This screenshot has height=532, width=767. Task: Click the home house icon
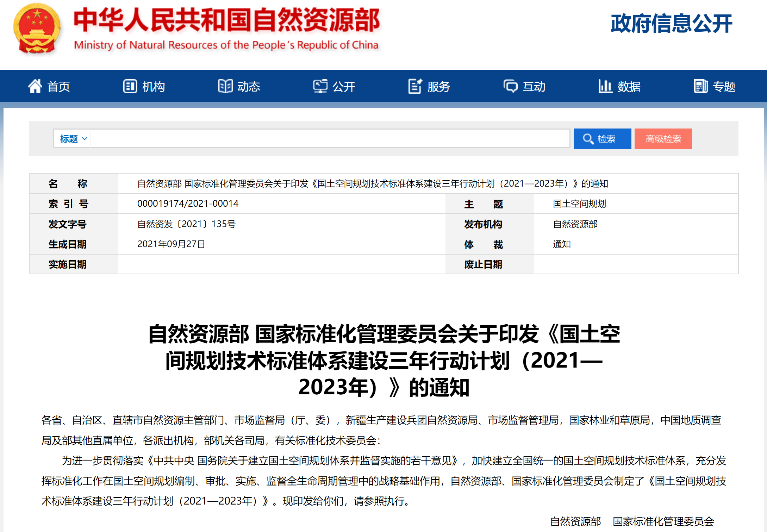35,86
